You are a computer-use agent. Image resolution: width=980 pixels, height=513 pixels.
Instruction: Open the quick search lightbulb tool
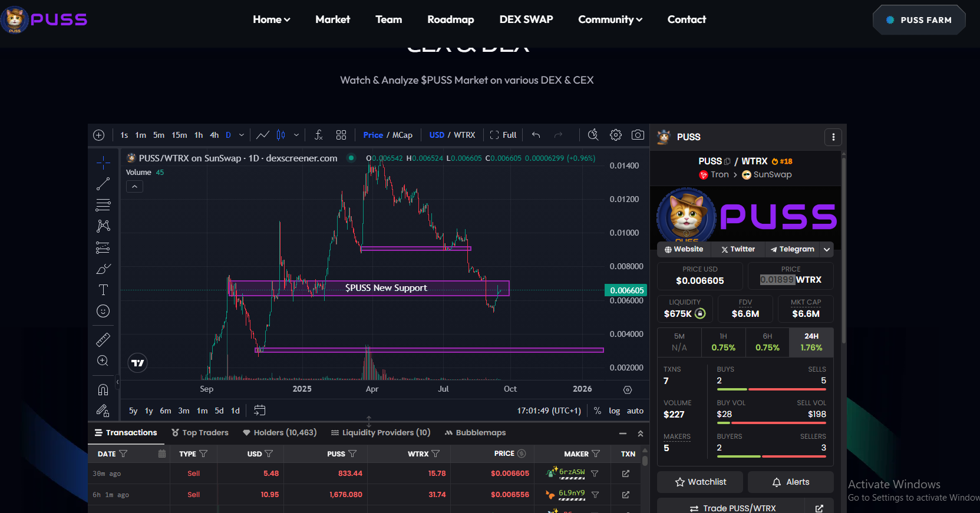(x=593, y=135)
